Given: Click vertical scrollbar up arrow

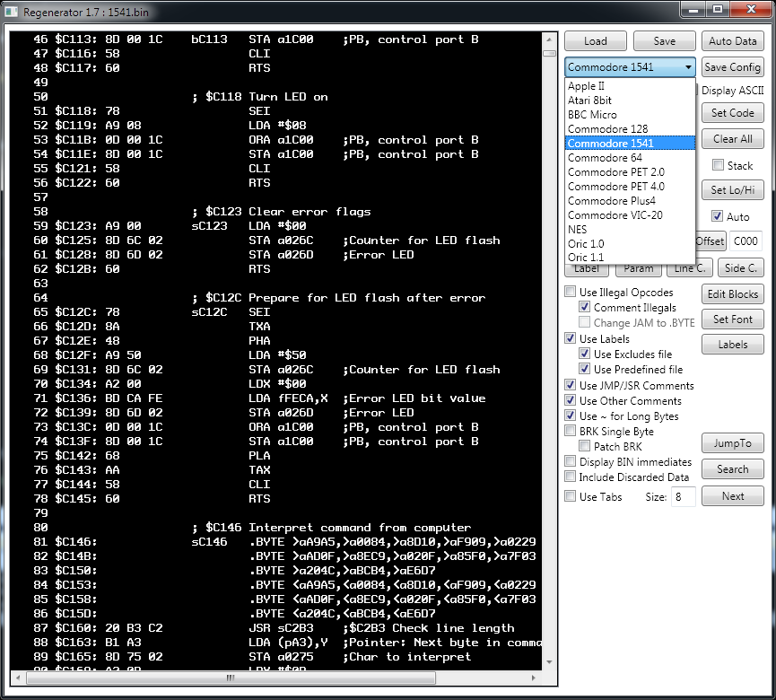Looking at the screenshot, I should tap(549, 39).
